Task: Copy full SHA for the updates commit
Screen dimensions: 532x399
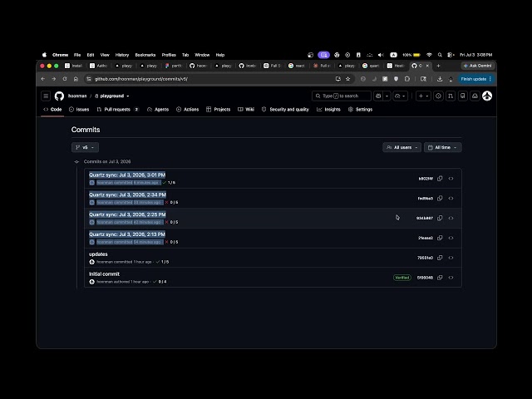Action: tap(440, 258)
